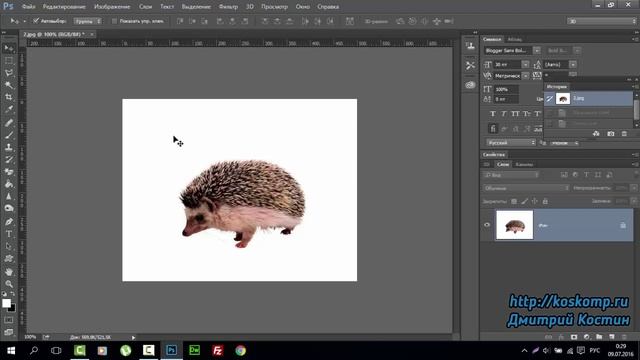
Task: Open Google Chrome from taskbar
Action: pyautogui.click(x=240, y=350)
